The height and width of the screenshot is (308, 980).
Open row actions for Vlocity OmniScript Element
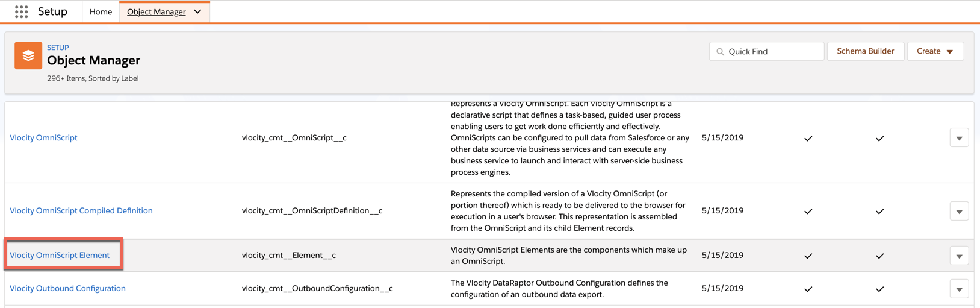pos(959,256)
